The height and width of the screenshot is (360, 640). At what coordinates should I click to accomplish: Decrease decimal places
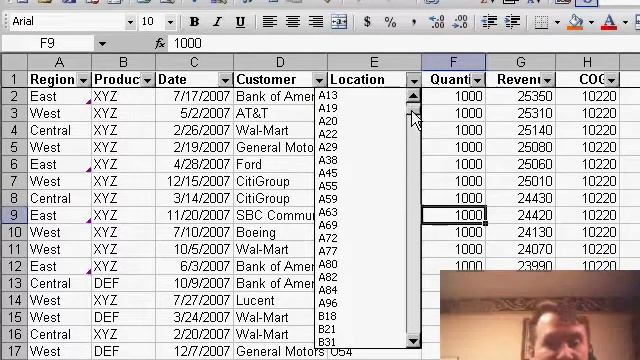click(460, 22)
